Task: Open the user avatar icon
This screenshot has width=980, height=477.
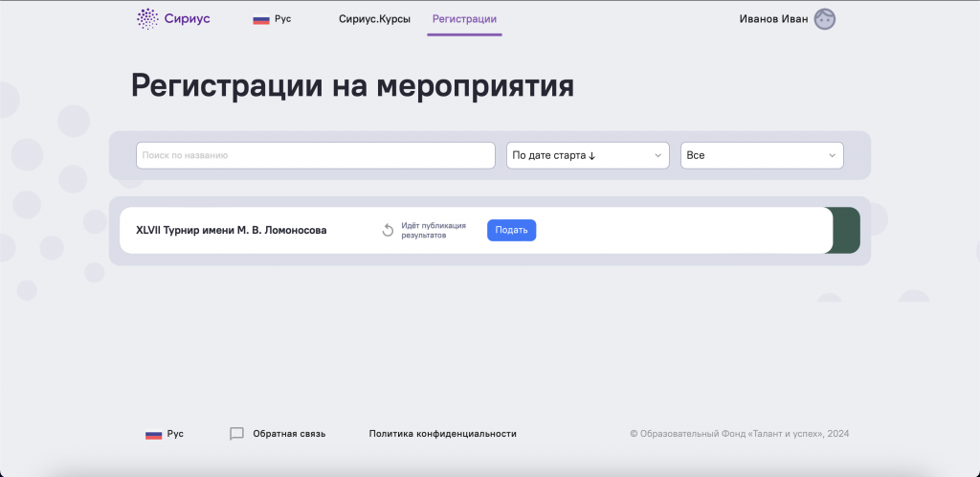Action: 824,19
